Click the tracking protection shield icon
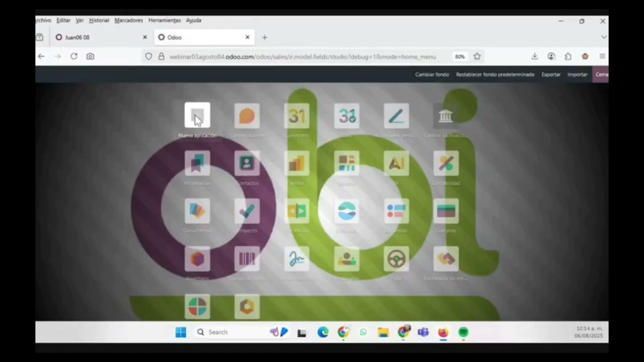Image resolution: width=644 pixels, height=362 pixels. point(148,57)
